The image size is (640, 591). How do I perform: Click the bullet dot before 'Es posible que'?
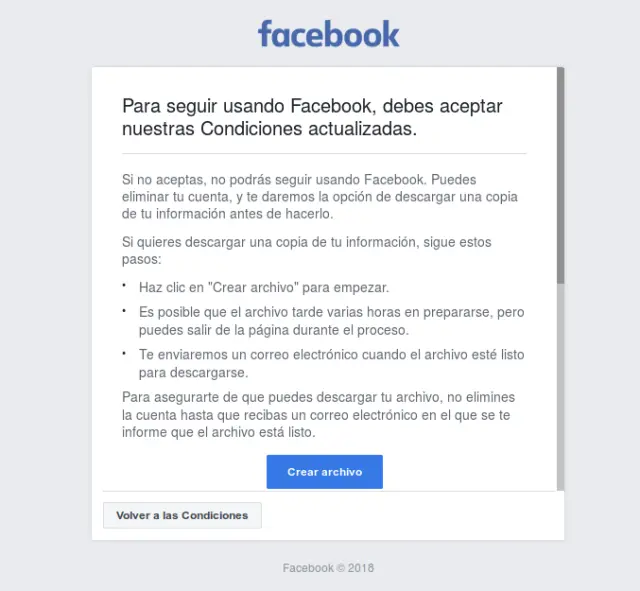coord(124,311)
